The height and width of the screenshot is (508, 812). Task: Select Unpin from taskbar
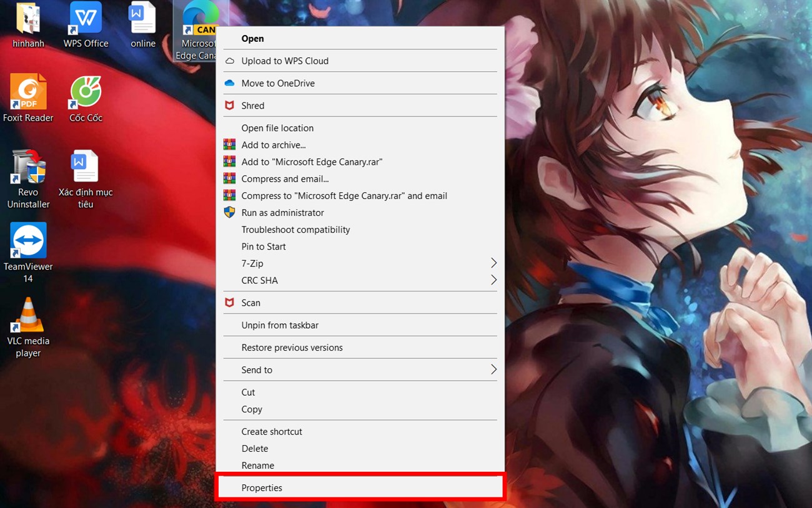click(x=360, y=325)
